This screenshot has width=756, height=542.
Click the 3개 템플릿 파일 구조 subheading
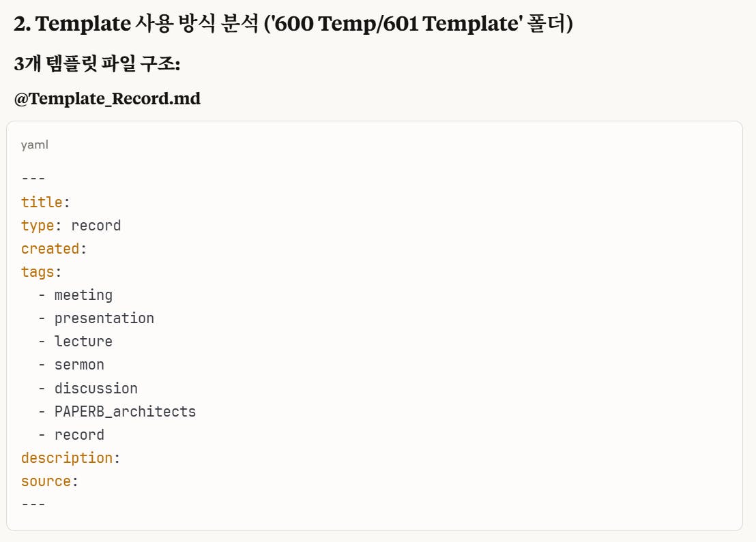(x=97, y=63)
